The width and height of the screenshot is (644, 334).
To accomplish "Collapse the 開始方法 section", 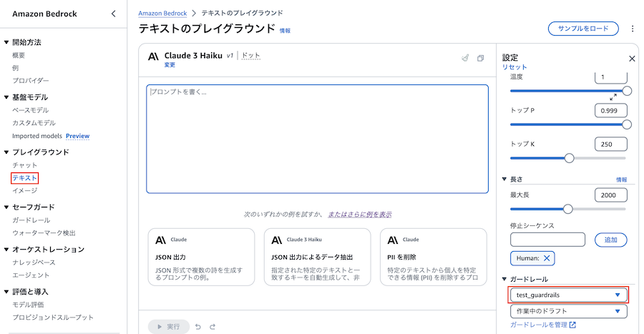I will coord(6,42).
